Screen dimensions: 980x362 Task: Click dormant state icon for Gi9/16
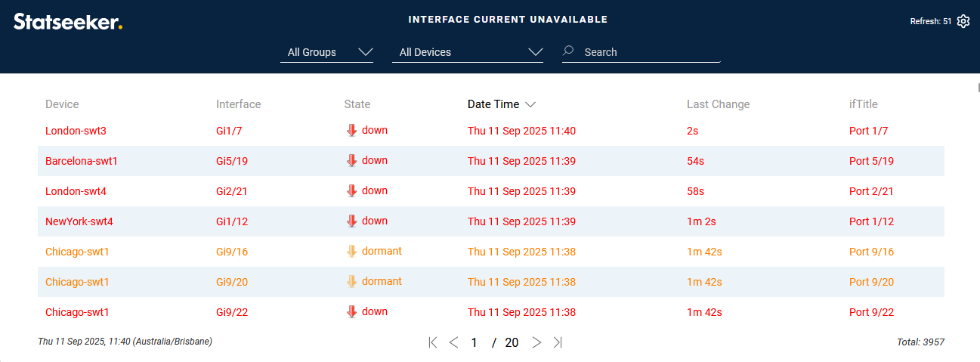coord(351,252)
